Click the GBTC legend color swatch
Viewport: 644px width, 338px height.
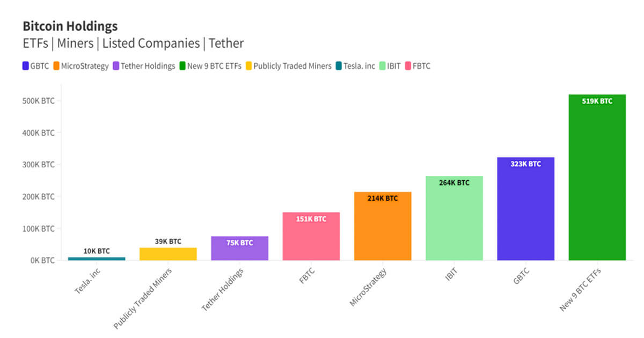(25, 66)
